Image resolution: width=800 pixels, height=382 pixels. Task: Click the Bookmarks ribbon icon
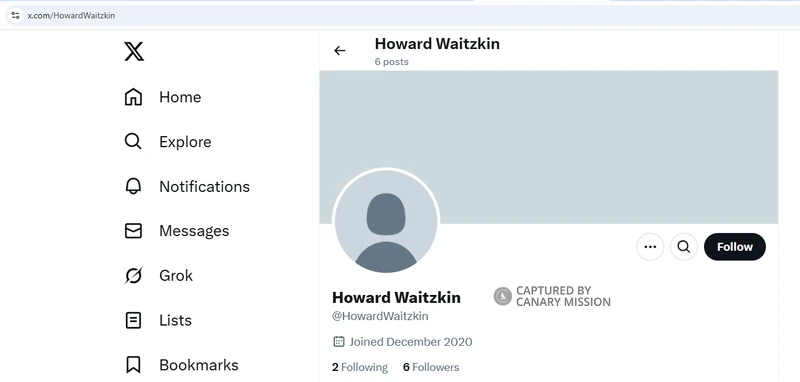[x=133, y=365]
